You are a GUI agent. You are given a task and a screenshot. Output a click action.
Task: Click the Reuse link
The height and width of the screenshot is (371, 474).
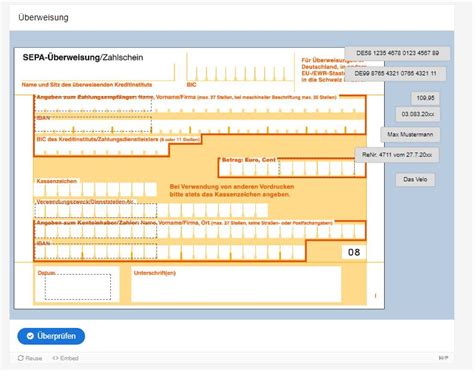30,358
